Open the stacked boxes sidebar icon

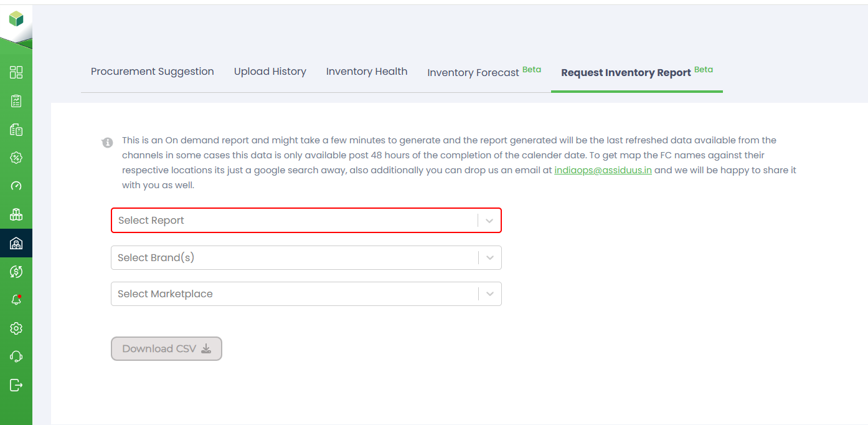[16, 215]
